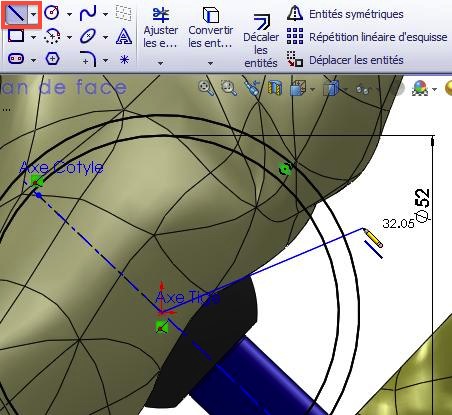Select the Circle sketch tool
452x415 pixels.
[x=52, y=13]
